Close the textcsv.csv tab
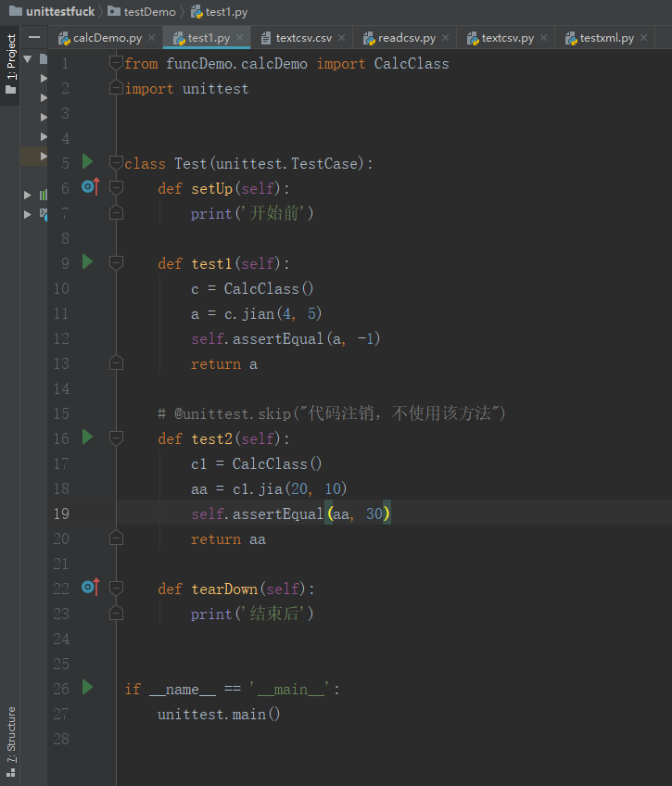Image resolution: width=672 pixels, height=786 pixels. (x=342, y=38)
